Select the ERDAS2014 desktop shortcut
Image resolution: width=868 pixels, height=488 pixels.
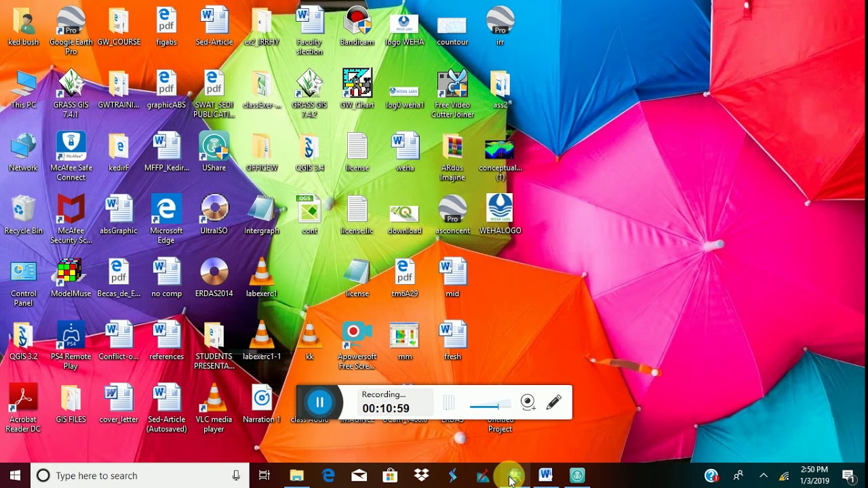pyautogui.click(x=214, y=278)
